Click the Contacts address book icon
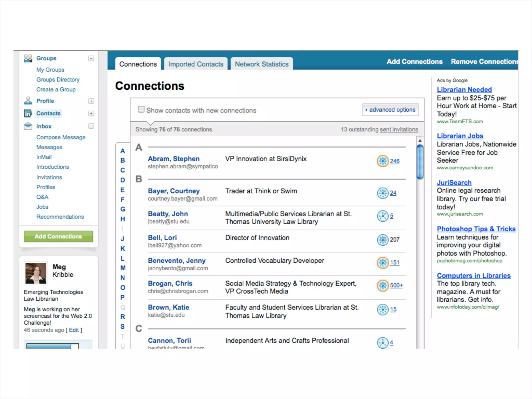 coord(28,113)
